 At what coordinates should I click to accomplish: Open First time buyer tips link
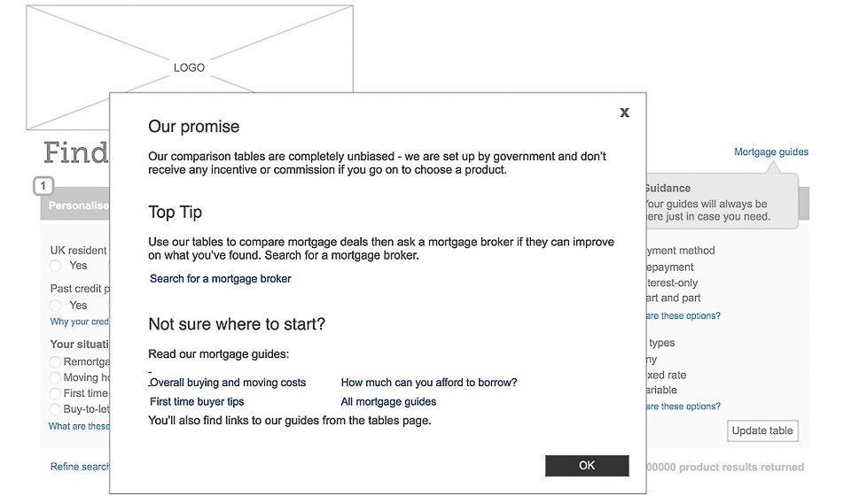[197, 402]
